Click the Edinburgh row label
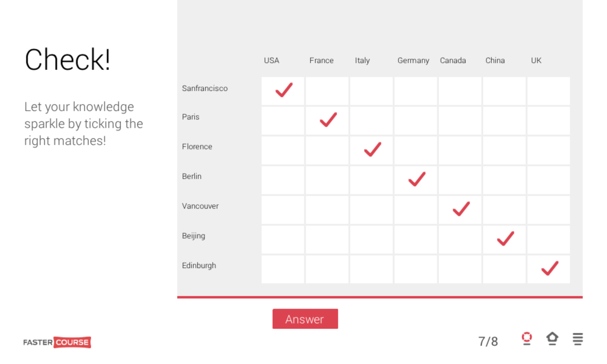607x364 pixels. 199,265
